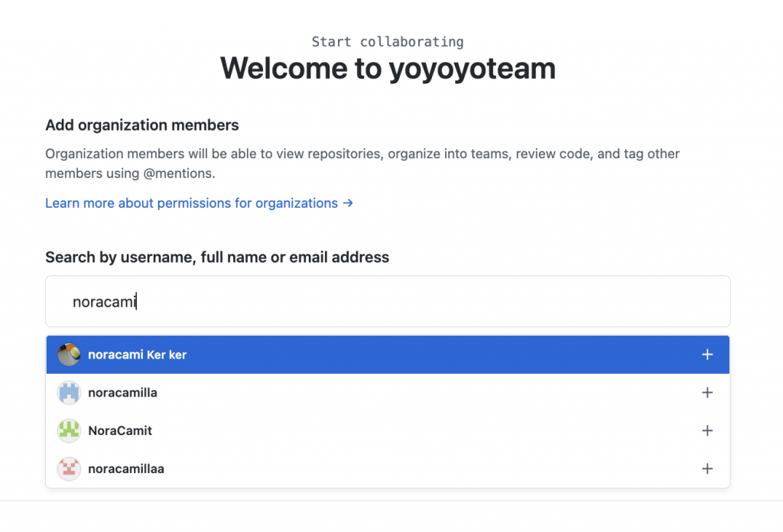Add noracamilla using the plus icon

pyautogui.click(x=707, y=393)
